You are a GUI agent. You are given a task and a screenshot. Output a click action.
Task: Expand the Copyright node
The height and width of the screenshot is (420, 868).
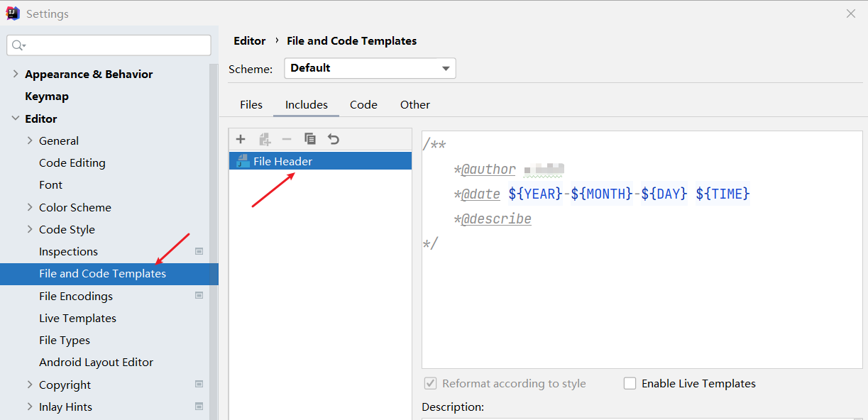[30, 385]
